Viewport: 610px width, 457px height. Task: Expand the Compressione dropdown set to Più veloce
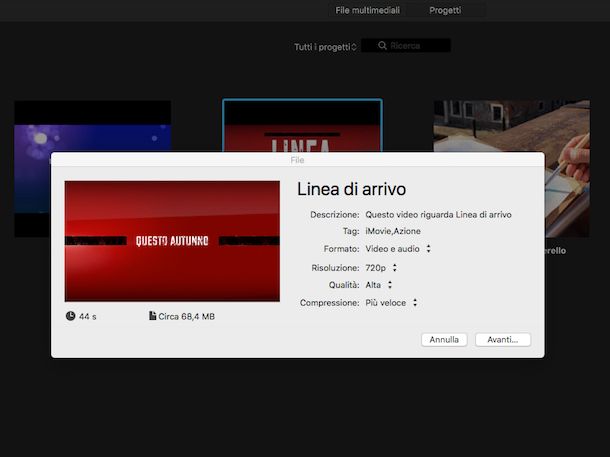[391, 303]
